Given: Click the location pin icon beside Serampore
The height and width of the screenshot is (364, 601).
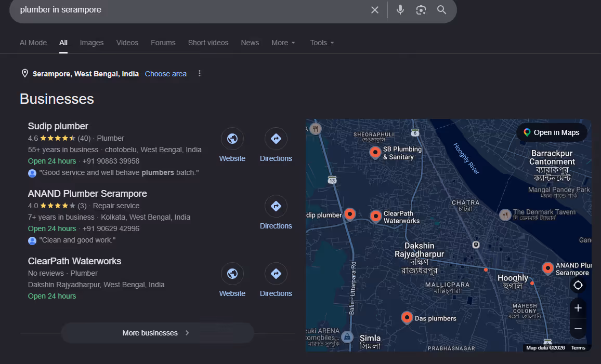Looking at the screenshot, I should coord(25,74).
